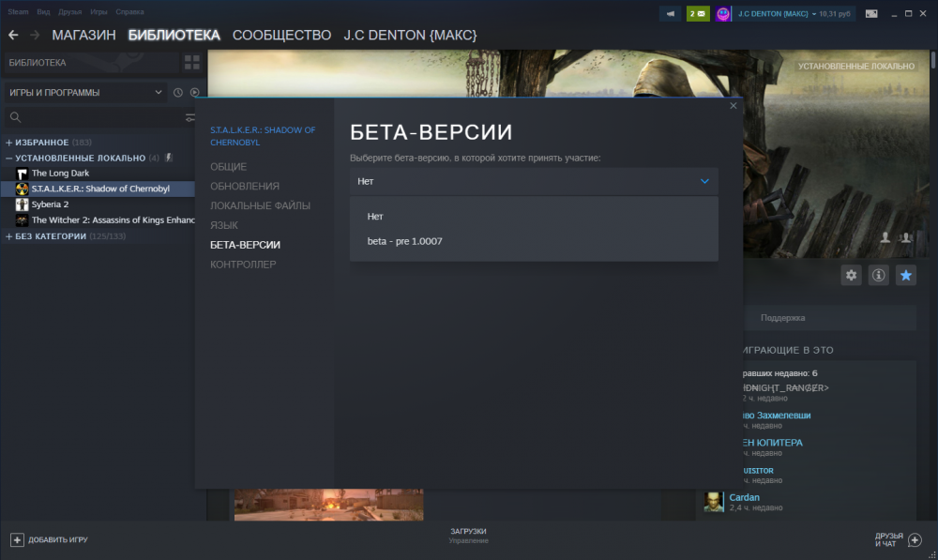The width and height of the screenshot is (938, 560).
Task: Click the back navigation arrow
Action: [13, 35]
